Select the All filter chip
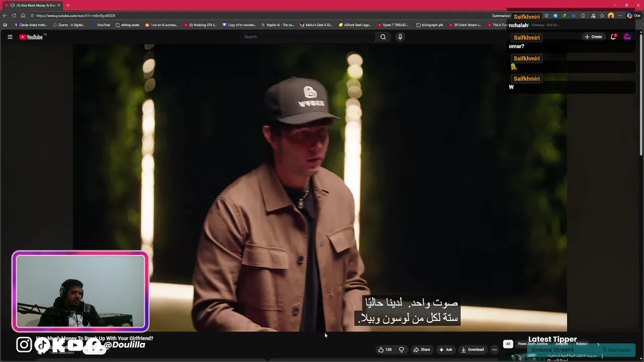 point(508,344)
